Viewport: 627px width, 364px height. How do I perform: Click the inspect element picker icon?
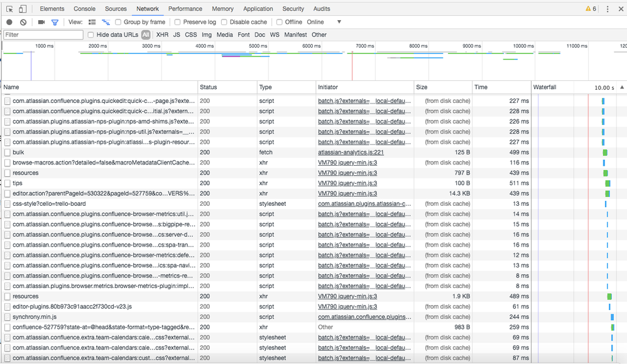9,9
